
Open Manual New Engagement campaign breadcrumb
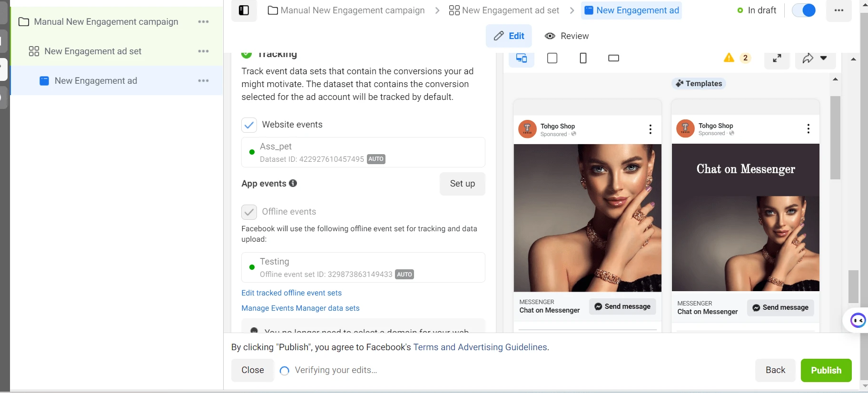[x=346, y=10]
